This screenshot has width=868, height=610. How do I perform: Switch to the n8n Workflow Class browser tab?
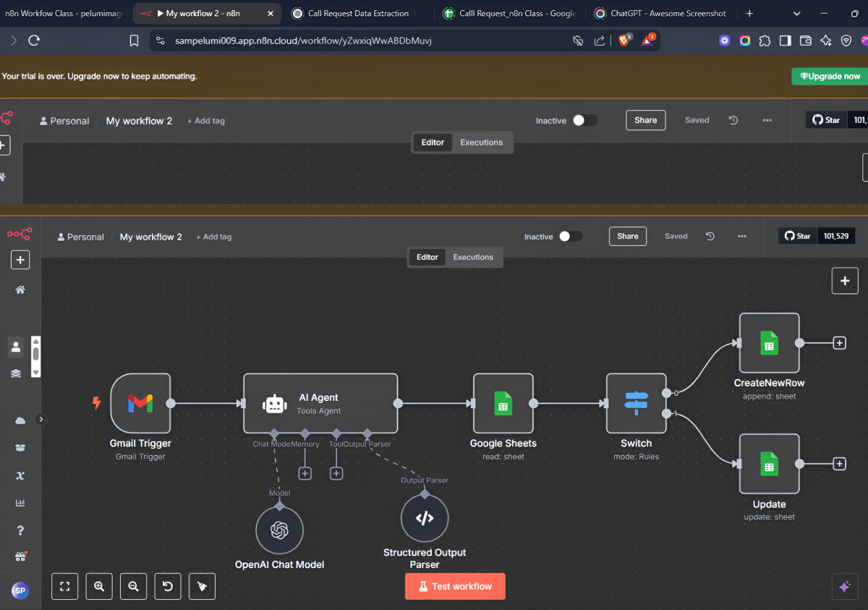(64, 13)
